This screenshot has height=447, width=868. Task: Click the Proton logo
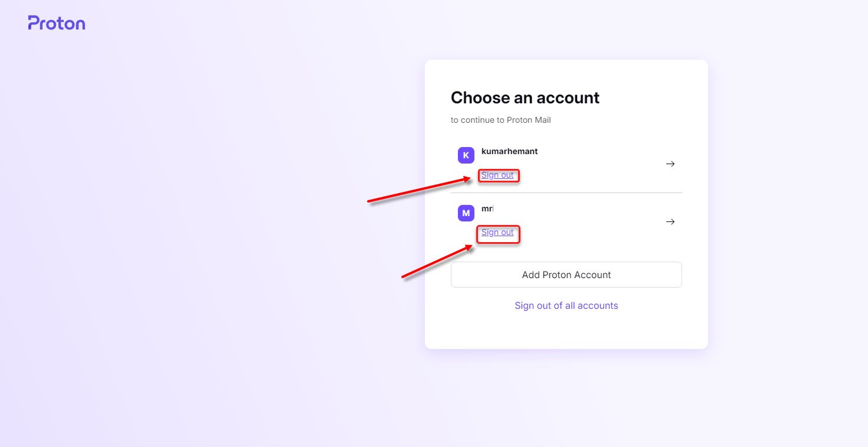pos(57,23)
